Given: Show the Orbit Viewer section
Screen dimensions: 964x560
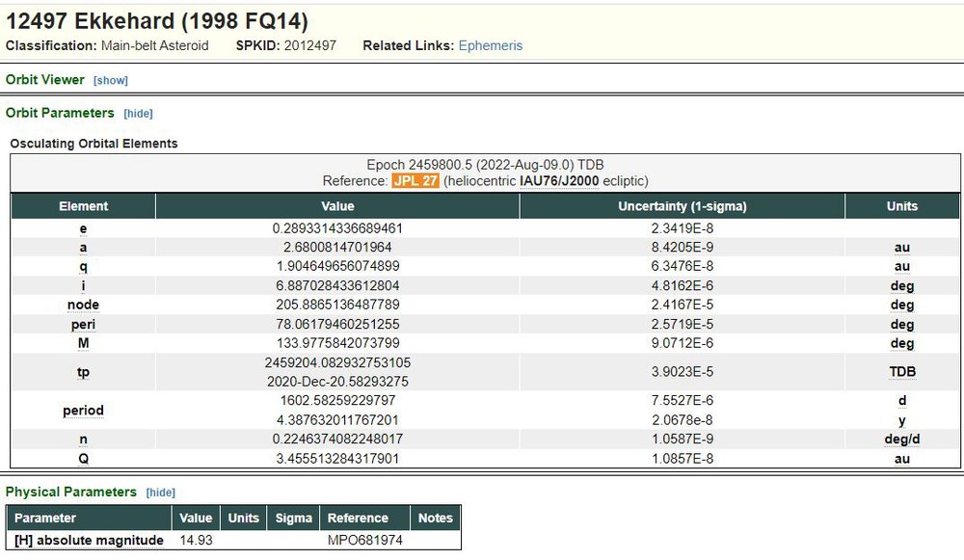Looking at the screenshot, I should [x=110, y=80].
